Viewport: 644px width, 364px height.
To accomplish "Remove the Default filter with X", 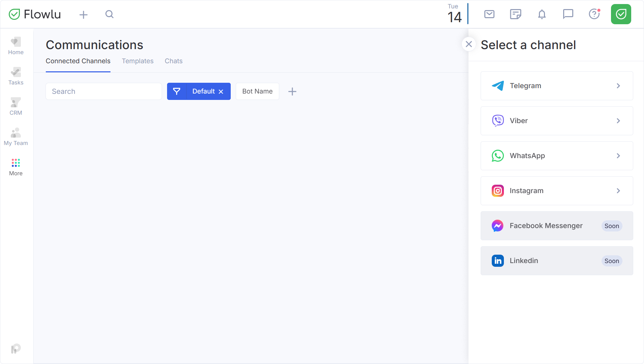I will 221,92.
